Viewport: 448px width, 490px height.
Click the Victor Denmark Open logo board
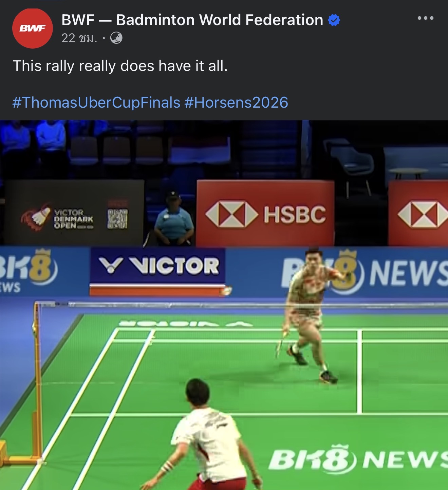click(x=74, y=213)
